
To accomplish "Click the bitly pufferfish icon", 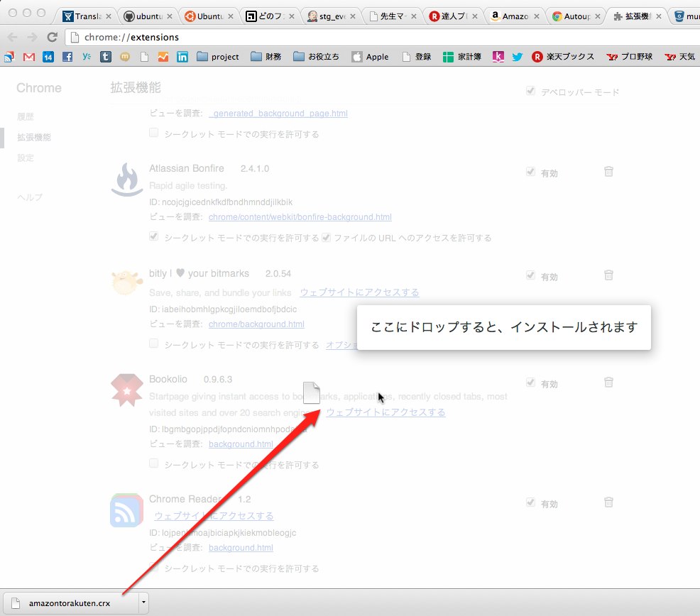I will tap(127, 282).
